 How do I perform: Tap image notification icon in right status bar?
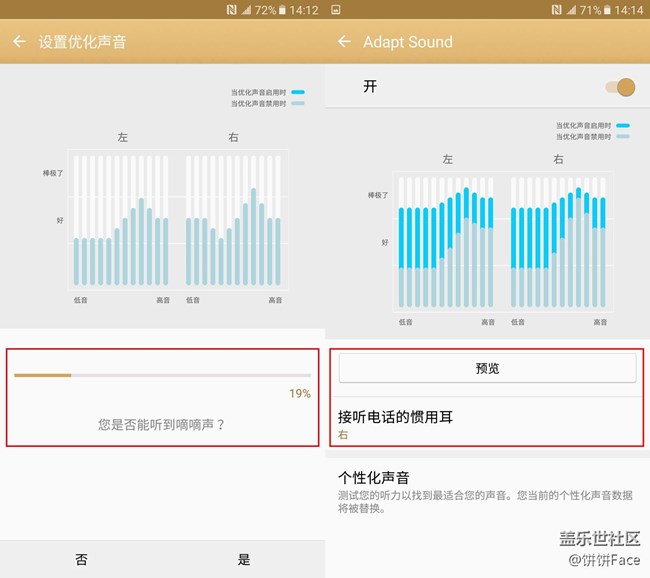[336, 10]
